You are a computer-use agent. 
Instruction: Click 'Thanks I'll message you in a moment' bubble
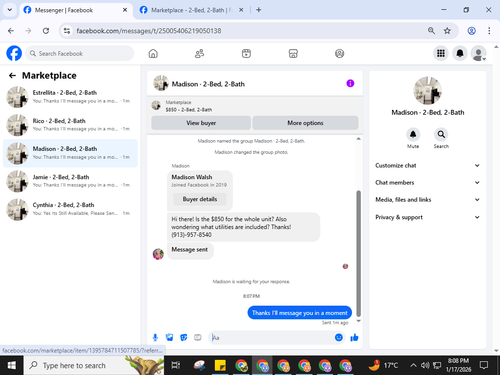pos(300,313)
